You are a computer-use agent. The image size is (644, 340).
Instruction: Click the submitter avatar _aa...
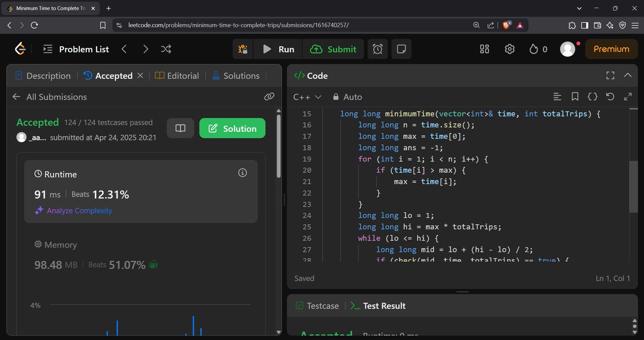pos(21,137)
